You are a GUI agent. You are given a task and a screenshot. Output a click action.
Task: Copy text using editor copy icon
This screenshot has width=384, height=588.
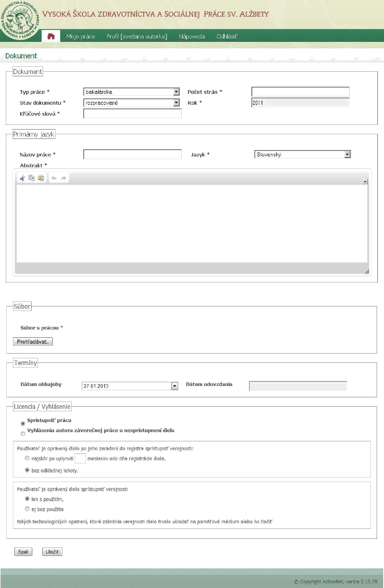point(32,178)
